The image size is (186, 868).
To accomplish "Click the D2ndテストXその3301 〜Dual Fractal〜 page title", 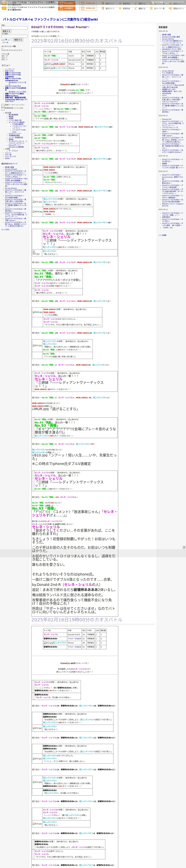I will 60,27.
